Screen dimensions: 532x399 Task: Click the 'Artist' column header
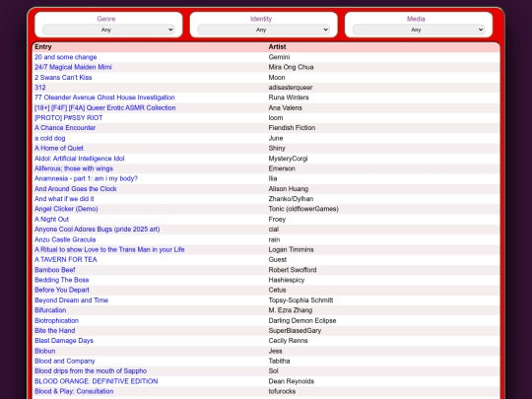tap(277, 47)
